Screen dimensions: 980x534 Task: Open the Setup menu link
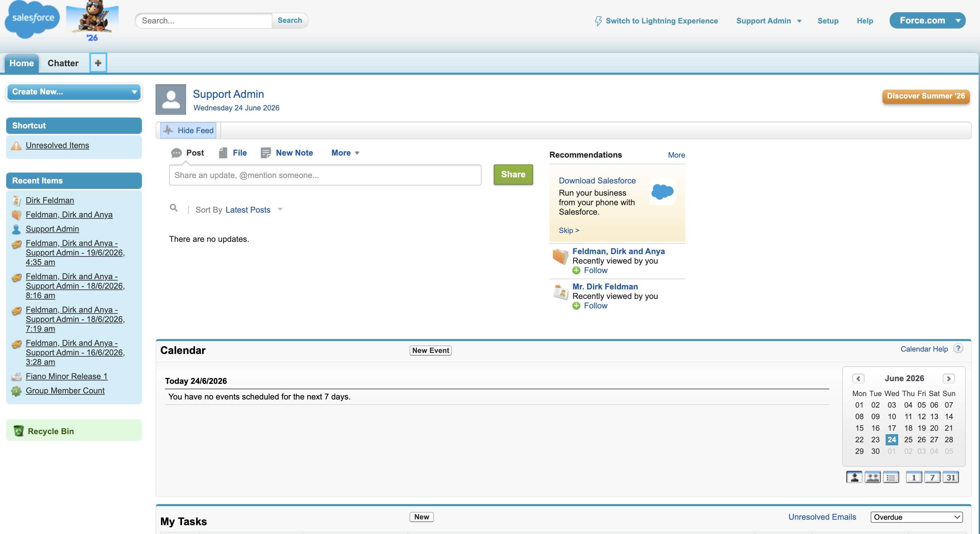[828, 21]
